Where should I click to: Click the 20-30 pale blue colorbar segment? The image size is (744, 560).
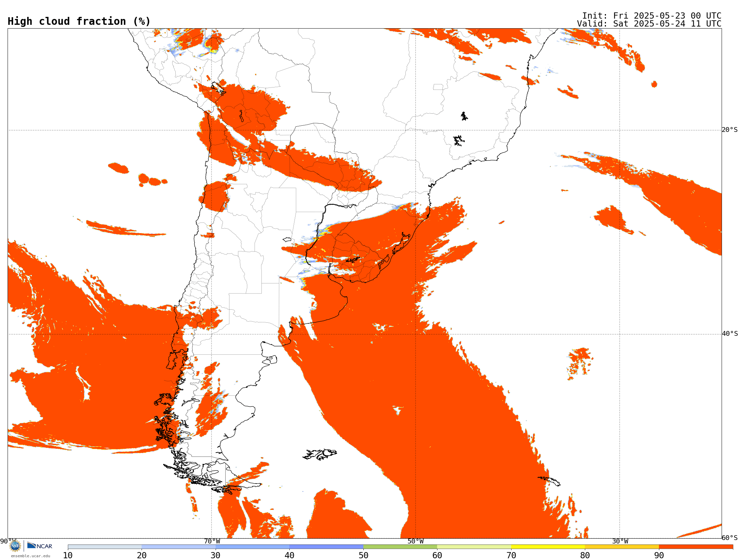(x=178, y=547)
